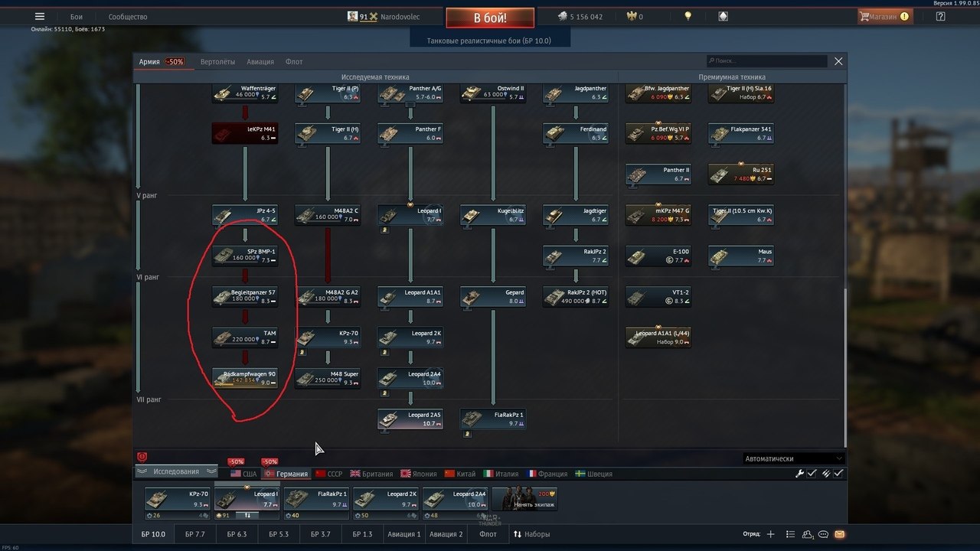The image size is (980, 551).
Task: Select the СССР nation tab
Action: [x=329, y=474]
